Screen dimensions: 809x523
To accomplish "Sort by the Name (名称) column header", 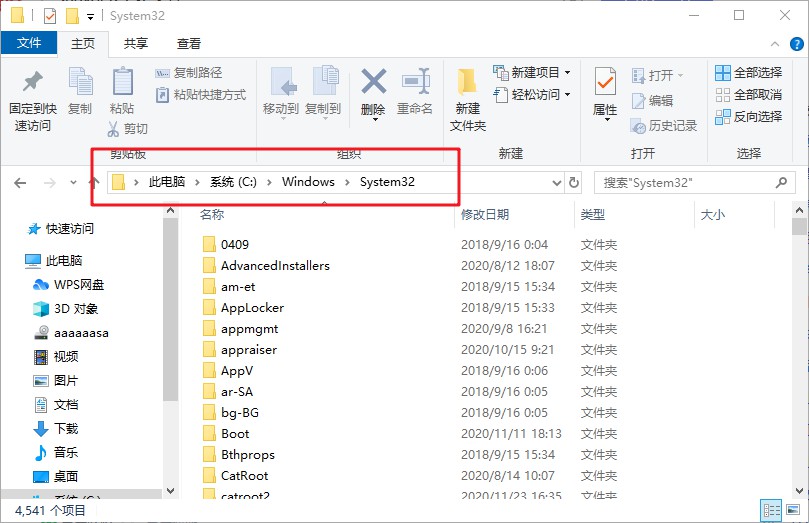I will pyautogui.click(x=212, y=215).
